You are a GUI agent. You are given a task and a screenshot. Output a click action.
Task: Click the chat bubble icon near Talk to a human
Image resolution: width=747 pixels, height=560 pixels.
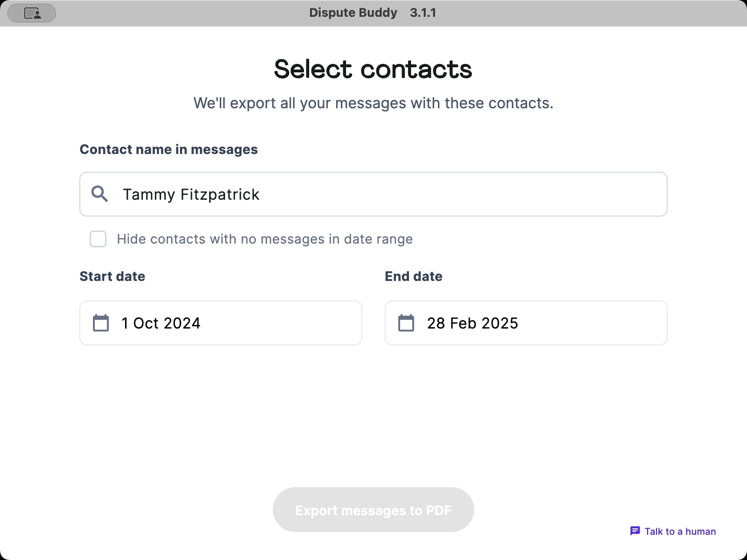pyautogui.click(x=635, y=531)
